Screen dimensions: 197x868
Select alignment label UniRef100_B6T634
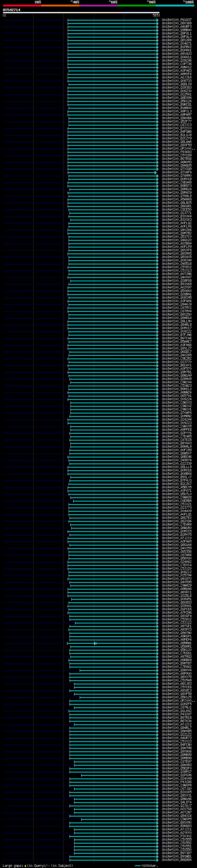click(x=177, y=721)
